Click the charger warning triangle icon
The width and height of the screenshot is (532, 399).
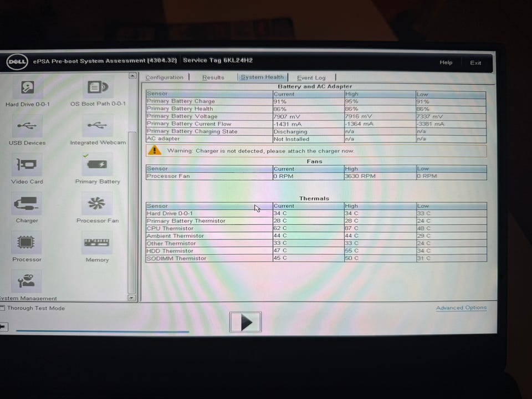[x=155, y=150]
